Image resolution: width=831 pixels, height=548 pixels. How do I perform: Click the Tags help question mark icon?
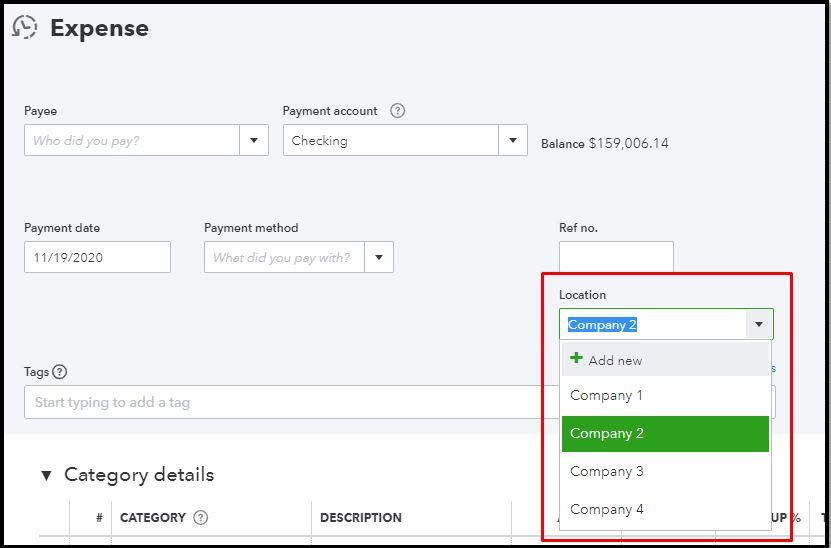click(60, 372)
